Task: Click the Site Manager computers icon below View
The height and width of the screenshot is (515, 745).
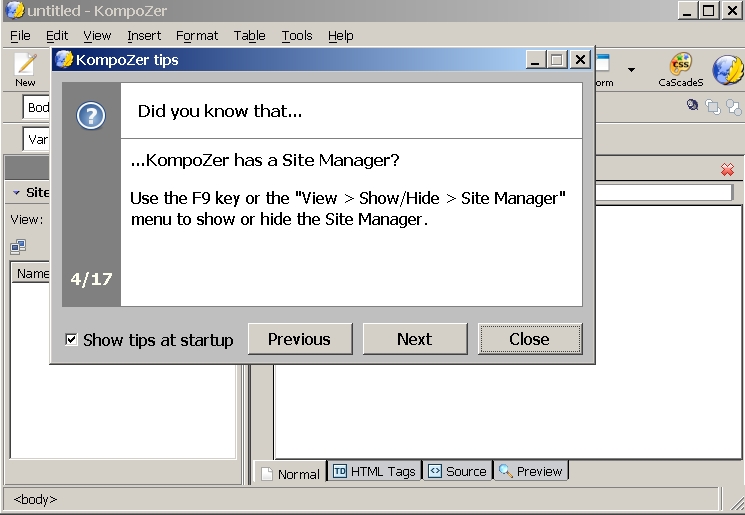Action: tap(18, 246)
